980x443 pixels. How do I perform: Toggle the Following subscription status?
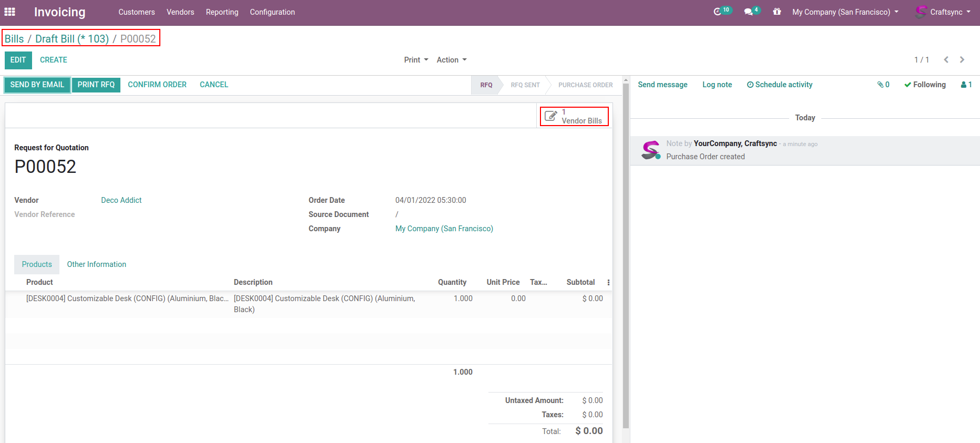point(925,85)
